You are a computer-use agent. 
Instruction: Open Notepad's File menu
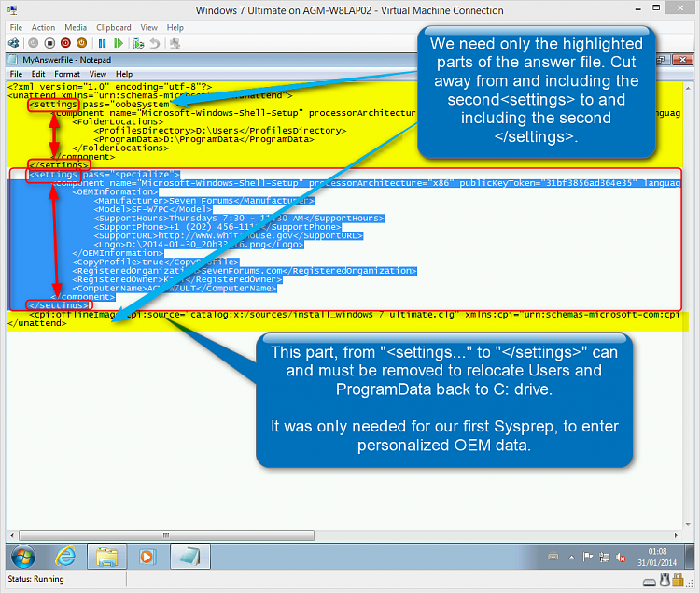point(16,74)
